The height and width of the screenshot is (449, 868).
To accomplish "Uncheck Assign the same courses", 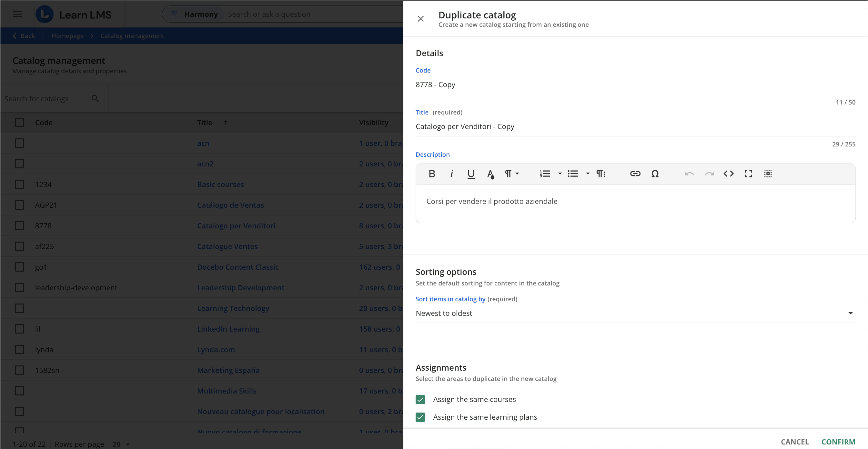I will (420, 399).
